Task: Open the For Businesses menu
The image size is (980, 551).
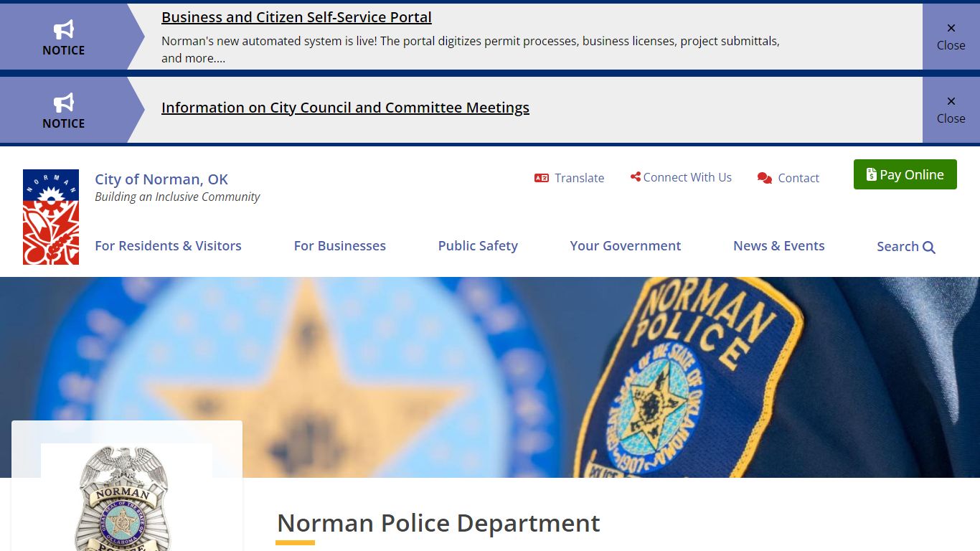Action: (x=340, y=245)
